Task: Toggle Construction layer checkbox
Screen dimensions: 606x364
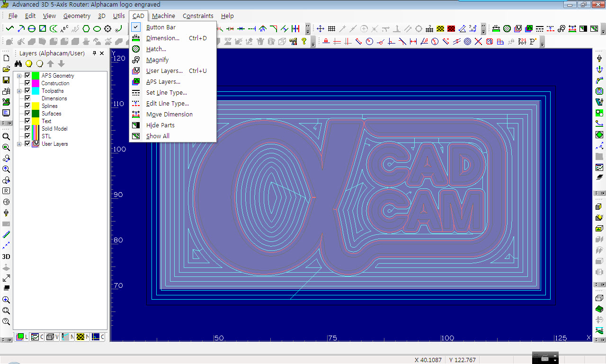Action: point(27,83)
